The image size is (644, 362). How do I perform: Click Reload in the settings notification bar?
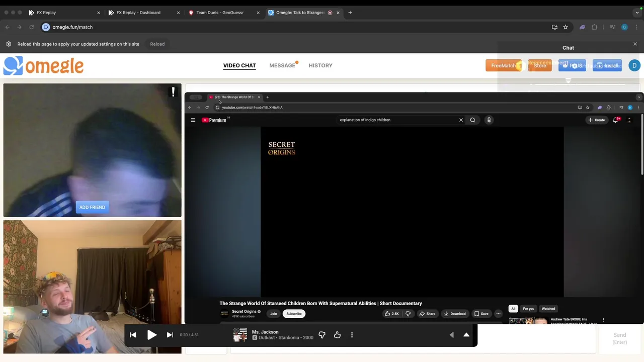157,44
